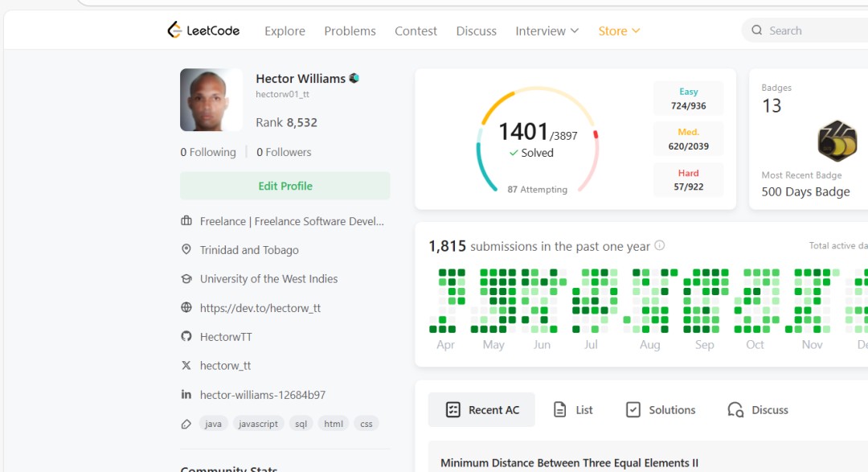Switch to the Discuss profile tab
The image size is (868, 472).
(757, 409)
